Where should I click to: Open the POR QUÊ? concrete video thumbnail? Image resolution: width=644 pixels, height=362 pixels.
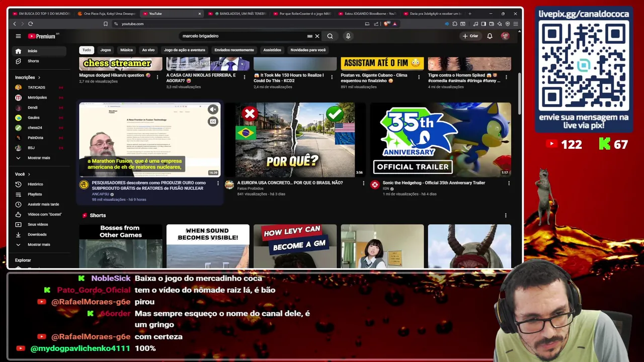295,140
